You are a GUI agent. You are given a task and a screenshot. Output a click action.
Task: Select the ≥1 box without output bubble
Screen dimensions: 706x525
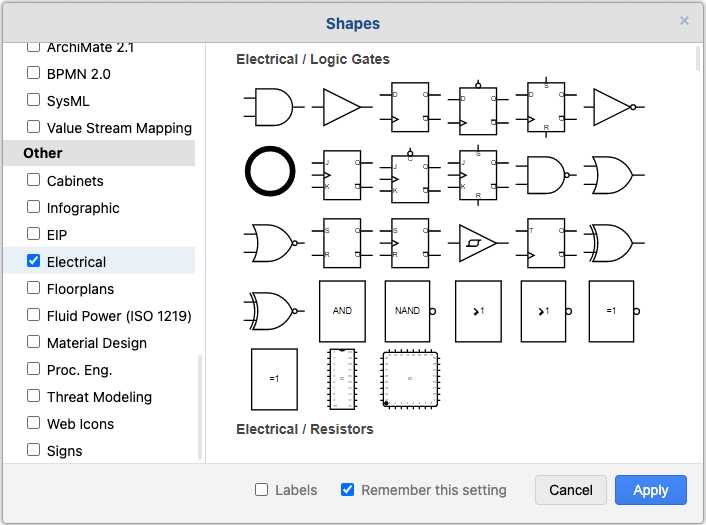[478, 311]
